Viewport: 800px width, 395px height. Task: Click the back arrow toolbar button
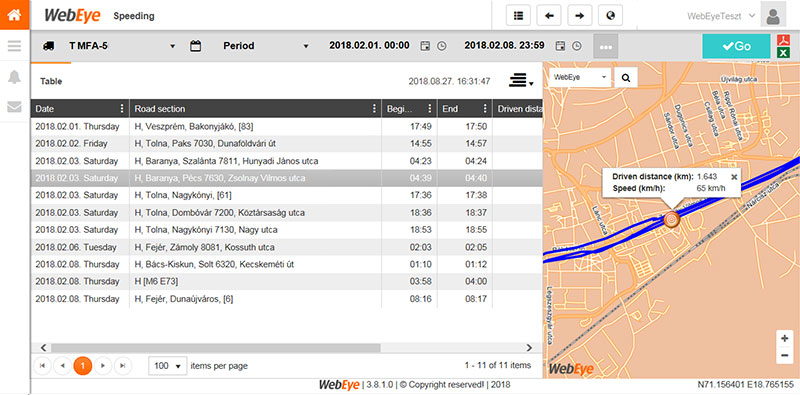tap(549, 16)
